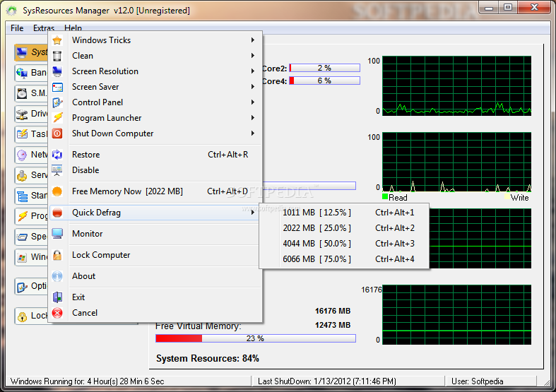Expand the Screen Resolution submenu arrow
Viewport: 556px width, 392px height.
(x=253, y=71)
